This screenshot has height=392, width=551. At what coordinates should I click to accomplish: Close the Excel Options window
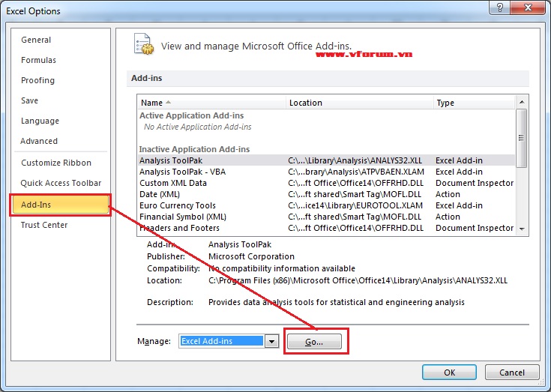pos(528,7)
